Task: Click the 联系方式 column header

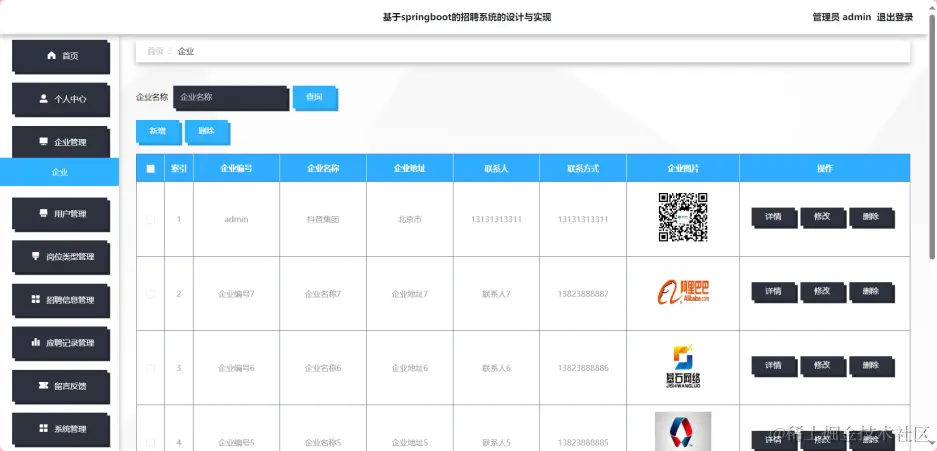Action: [583, 168]
